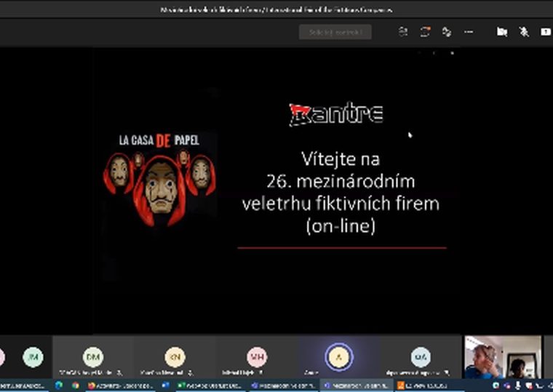The height and width of the screenshot is (392, 553).
Task: Select participant tile with JM avatar
Action: [33, 357]
